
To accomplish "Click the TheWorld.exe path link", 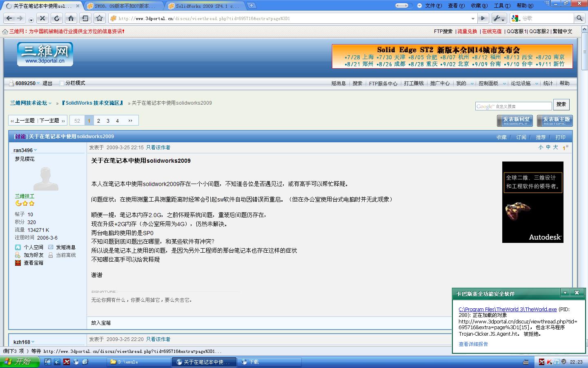I will pyautogui.click(x=508, y=310).
